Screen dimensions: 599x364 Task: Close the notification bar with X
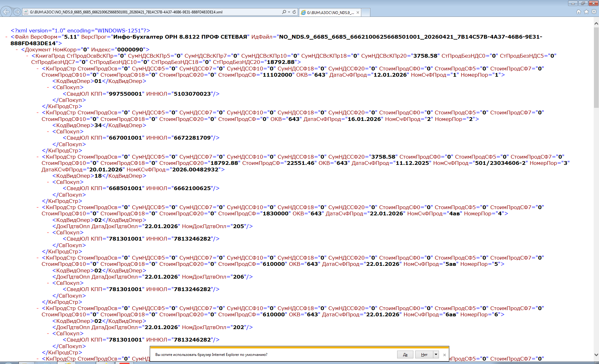(444, 355)
